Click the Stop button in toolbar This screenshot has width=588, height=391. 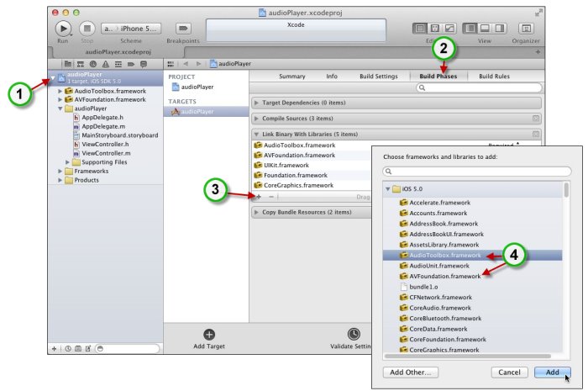tap(87, 29)
